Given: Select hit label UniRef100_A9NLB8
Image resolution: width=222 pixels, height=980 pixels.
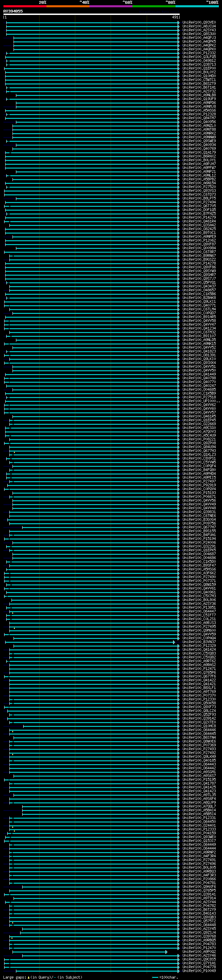Looking at the screenshot, I should [x=199, y=95].
